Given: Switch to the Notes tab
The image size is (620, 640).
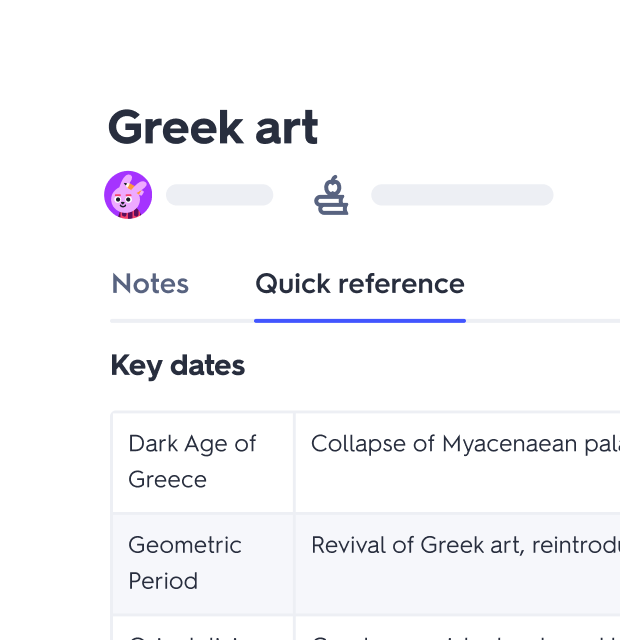Looking at the screenshot, I should [x=150, y=284].
